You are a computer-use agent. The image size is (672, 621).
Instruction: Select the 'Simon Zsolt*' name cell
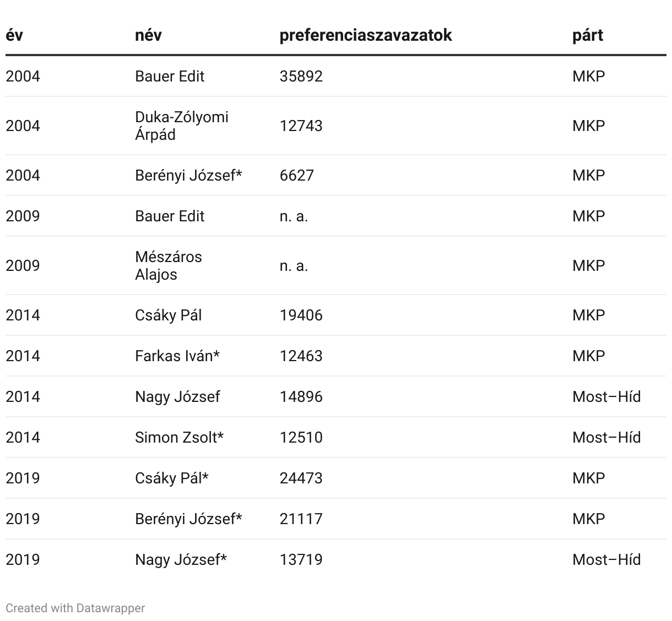(x=179, y=437)
